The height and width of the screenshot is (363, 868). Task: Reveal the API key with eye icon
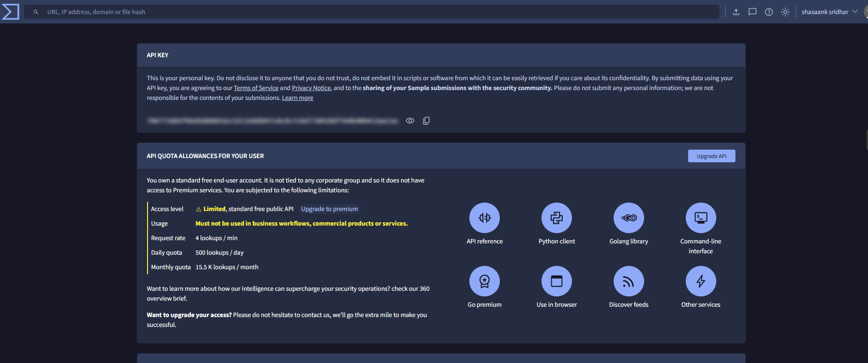[x=410, y=121]
